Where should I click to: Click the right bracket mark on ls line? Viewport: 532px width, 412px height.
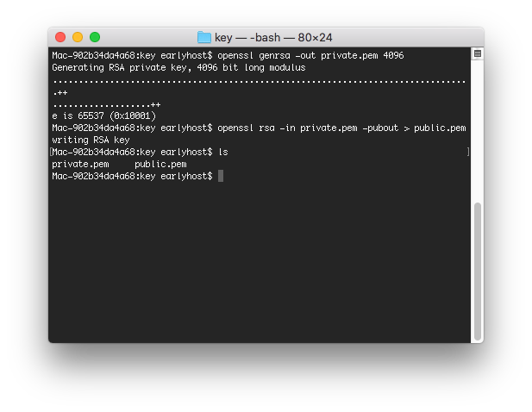[468, 152]
